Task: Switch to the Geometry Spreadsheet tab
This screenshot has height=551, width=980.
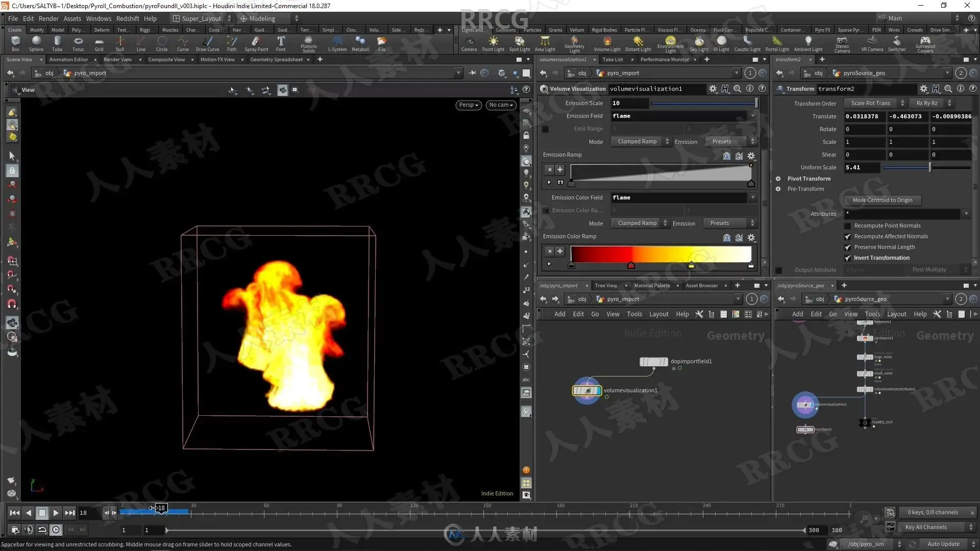Action: 276,60
